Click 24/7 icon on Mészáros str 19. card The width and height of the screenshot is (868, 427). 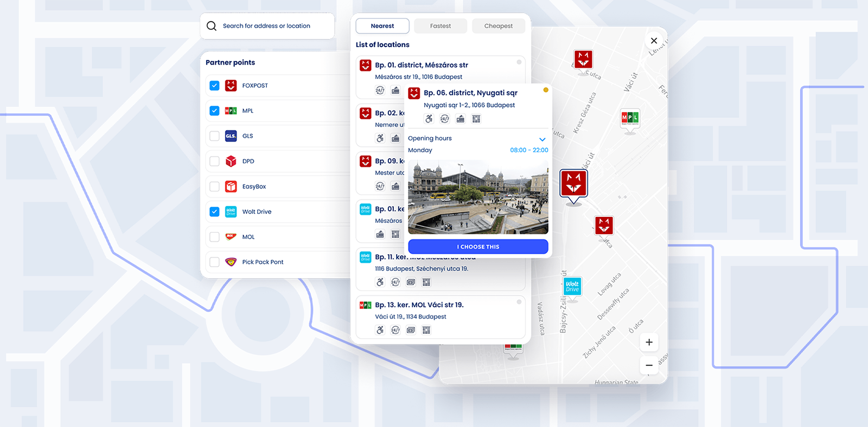380,90
